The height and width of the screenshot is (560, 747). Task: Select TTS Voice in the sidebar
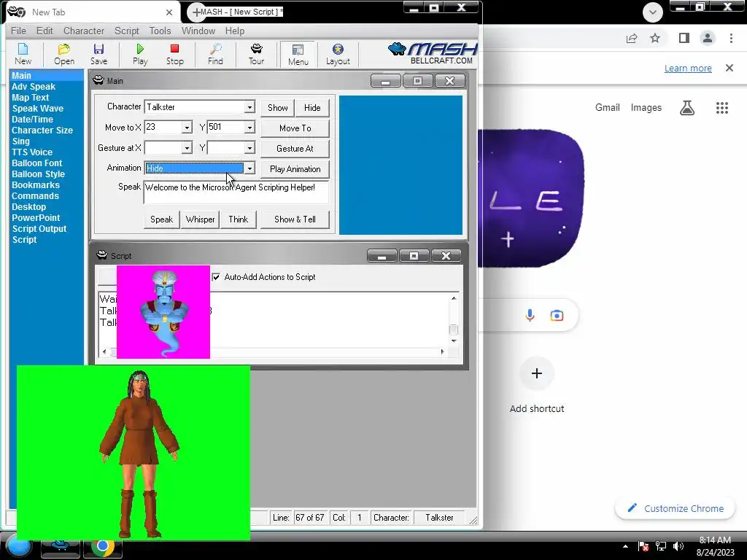tap(32, 152)
